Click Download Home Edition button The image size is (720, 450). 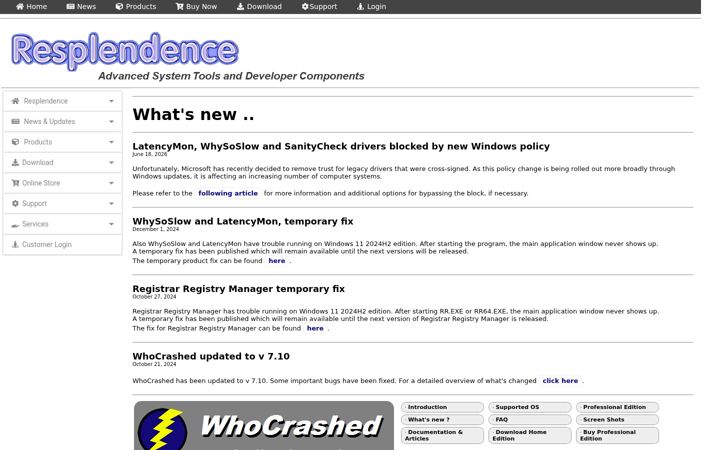(x=530, y=435)
